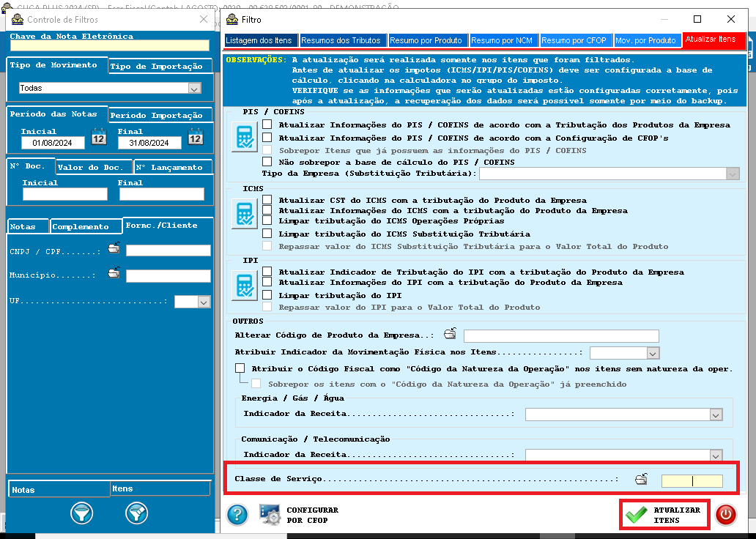Click the Inicial date field 01/08/2024
This screenshot has width=756, height=539.
tap(53, 143)
